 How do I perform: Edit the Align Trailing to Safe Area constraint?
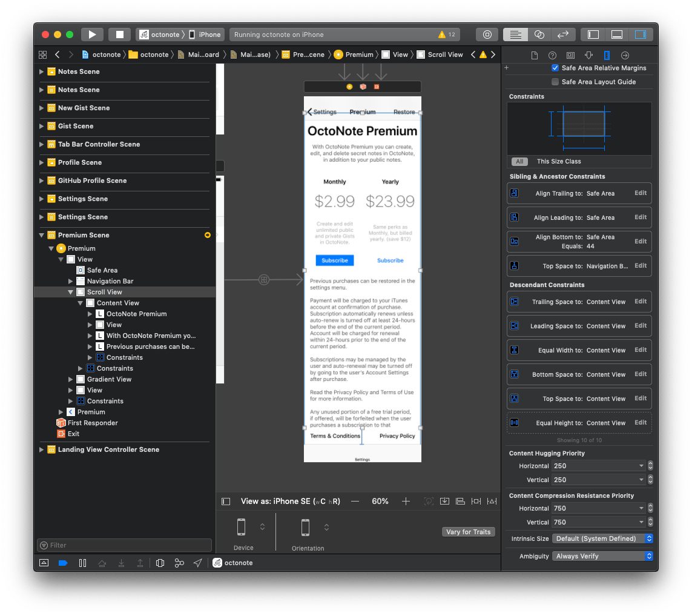[641, 193]
